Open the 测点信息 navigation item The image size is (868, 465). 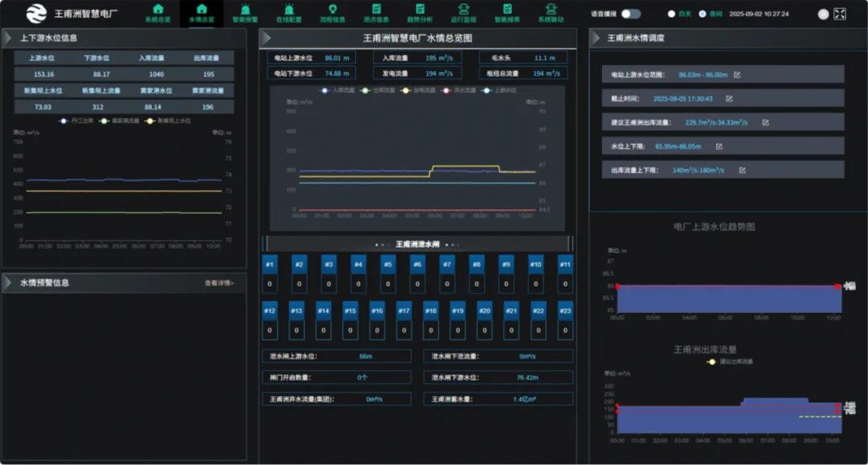point(376,14)
